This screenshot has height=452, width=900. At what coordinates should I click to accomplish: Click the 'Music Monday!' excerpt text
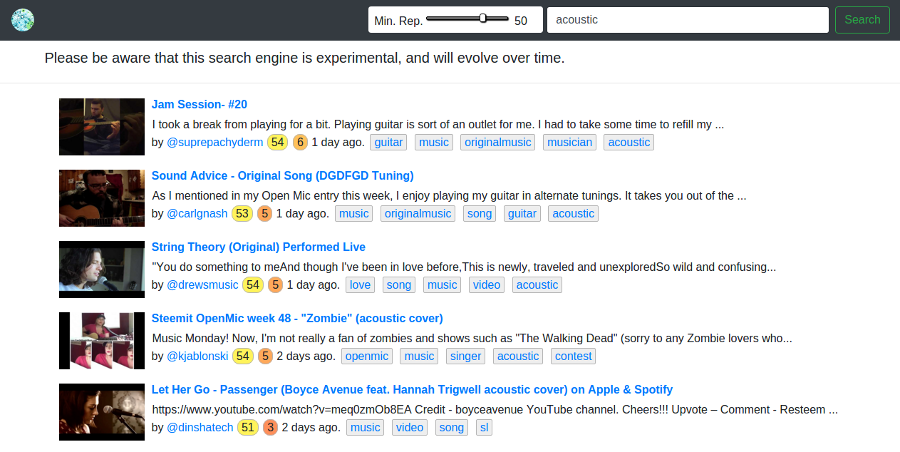pyautogui.click(x=472, y=338)
